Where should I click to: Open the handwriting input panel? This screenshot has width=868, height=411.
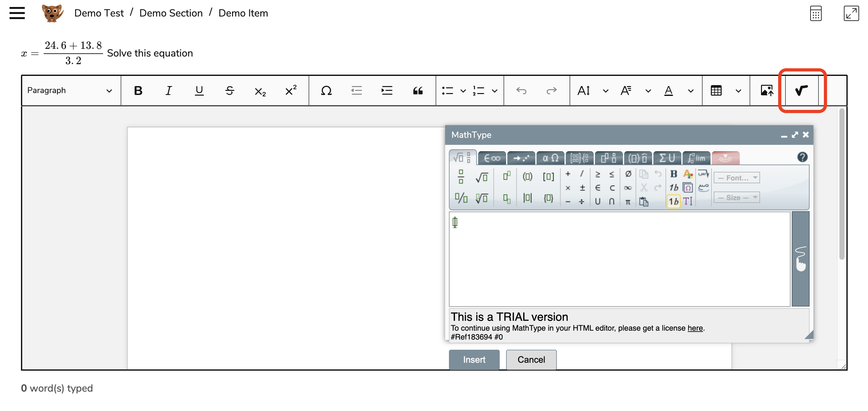point(800,259)
